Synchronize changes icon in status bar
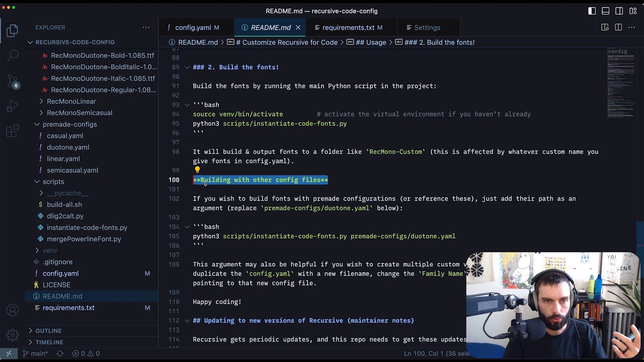Viewport: 644px width, 362px height. (x=60, y=353)
